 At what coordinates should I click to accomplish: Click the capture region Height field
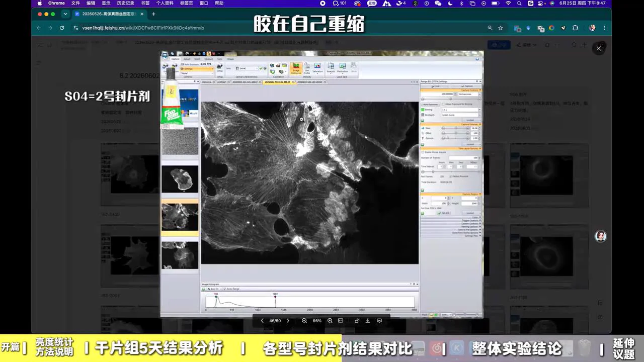[x=470, y=204]
